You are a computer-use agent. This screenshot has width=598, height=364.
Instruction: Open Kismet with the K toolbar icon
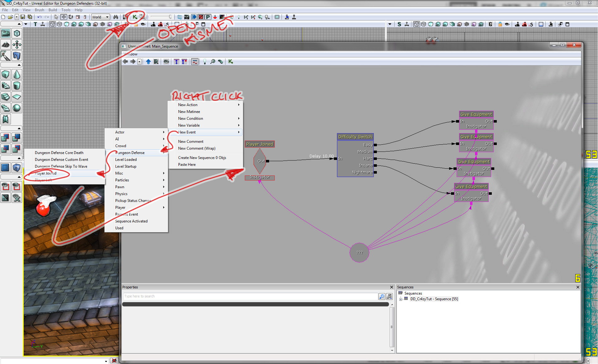point(135,17)
